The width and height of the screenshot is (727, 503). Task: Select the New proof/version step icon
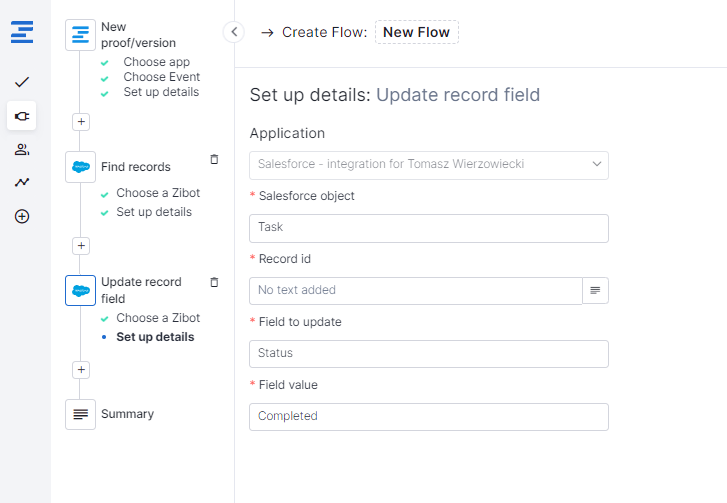pyautogui.click(x=80, y=35)
